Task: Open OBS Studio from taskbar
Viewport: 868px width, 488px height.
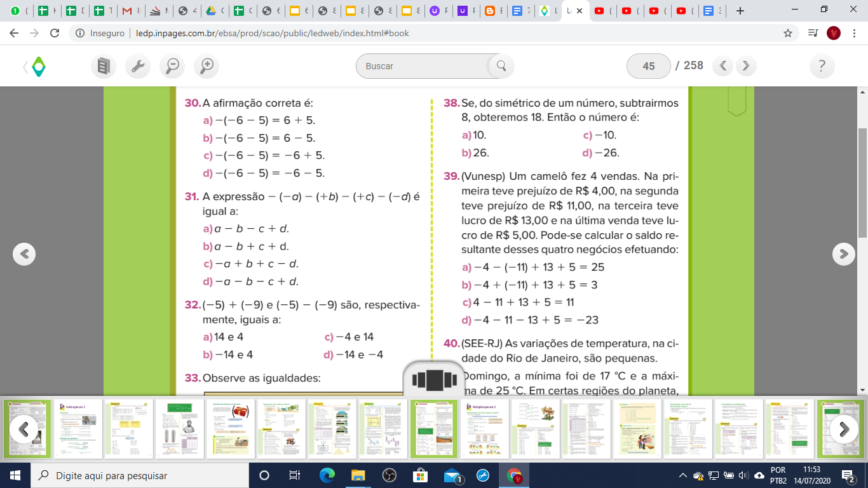Action: pos(390,475)
